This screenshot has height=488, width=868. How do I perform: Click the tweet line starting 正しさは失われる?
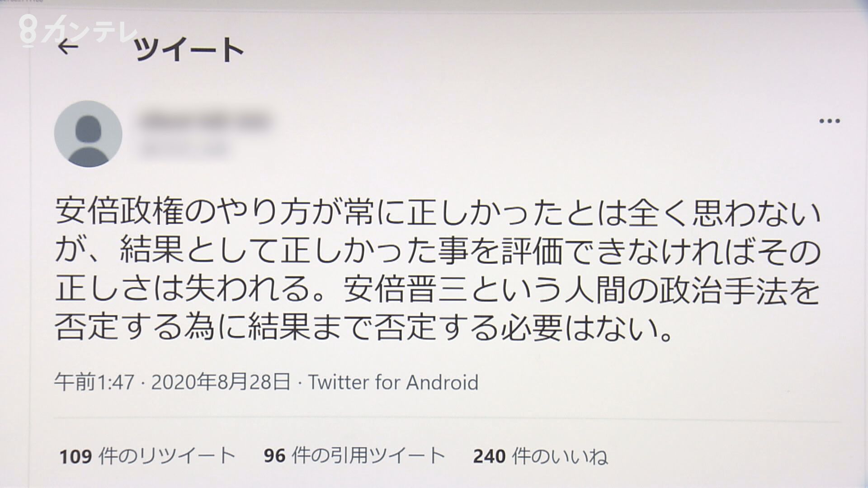(x=438, y=290)
